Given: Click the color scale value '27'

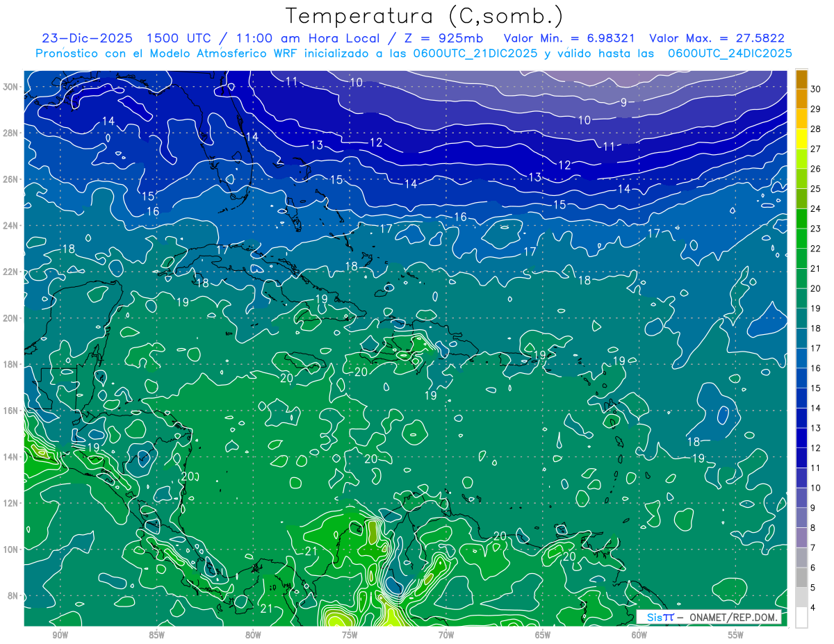Looking at the screenshot, I should [816, 149].
